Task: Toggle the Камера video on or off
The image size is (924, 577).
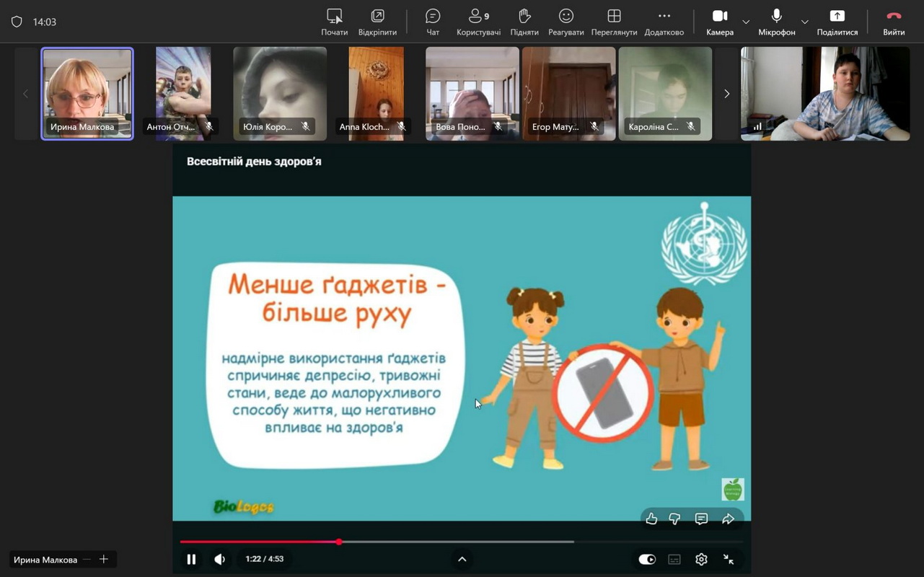Action: (720, 22)
